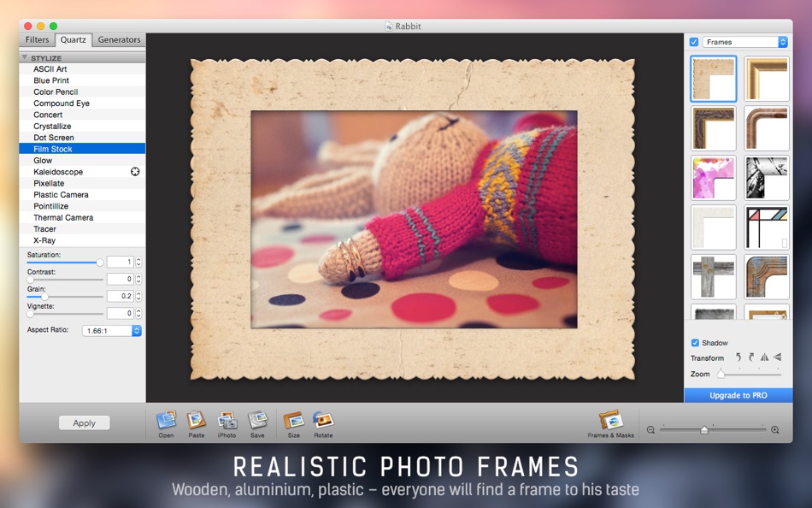The height and width of the screenshot is (508, 812).
Task: Select the Blue Print filter
Action: [x=82, y=80]
